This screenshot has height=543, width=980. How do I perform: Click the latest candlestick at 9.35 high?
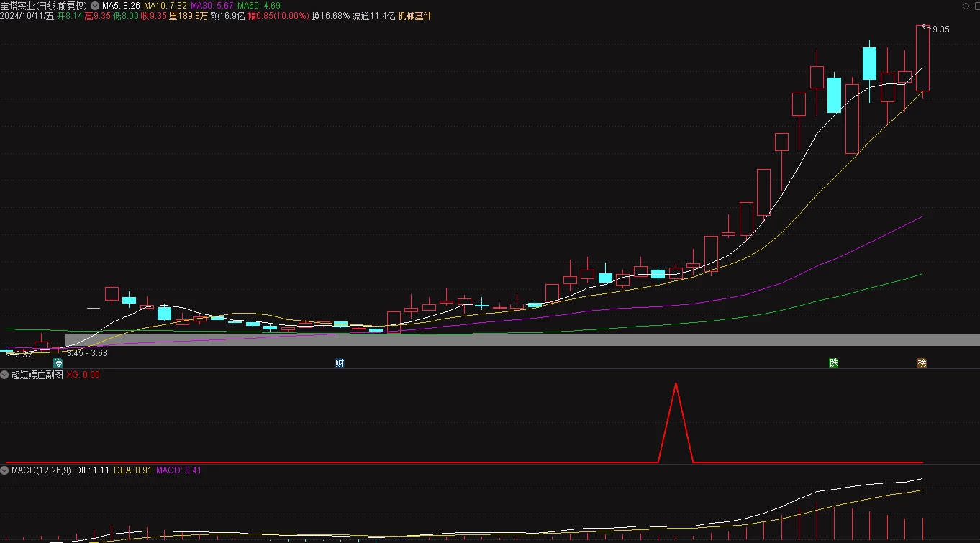pyautogui.click(x=922, y=58)
